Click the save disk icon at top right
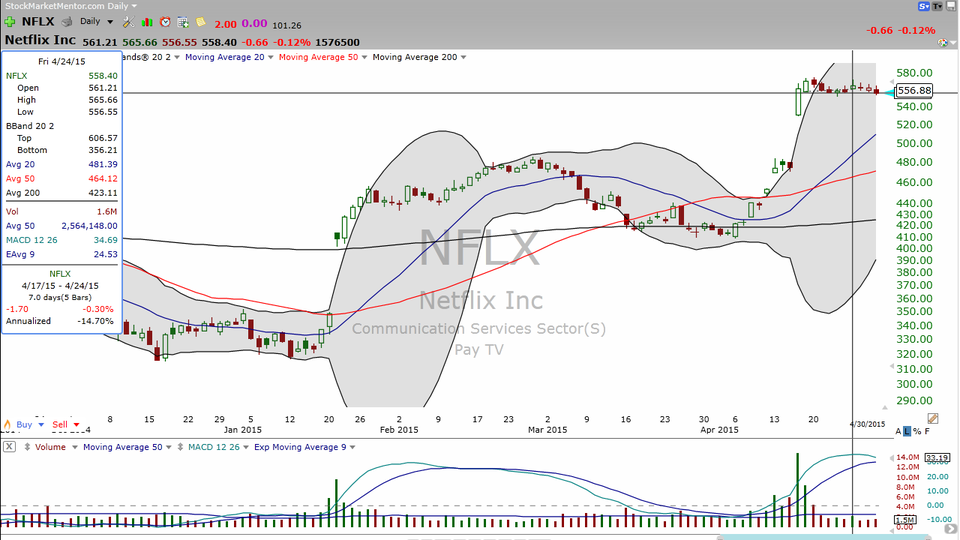 pos(950,6)
